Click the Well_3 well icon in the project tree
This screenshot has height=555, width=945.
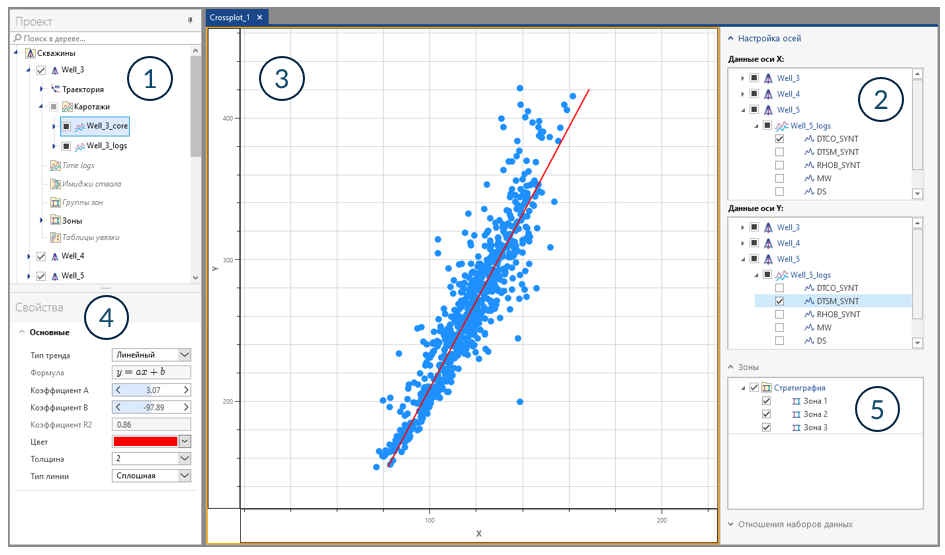(x=55, y=71)
